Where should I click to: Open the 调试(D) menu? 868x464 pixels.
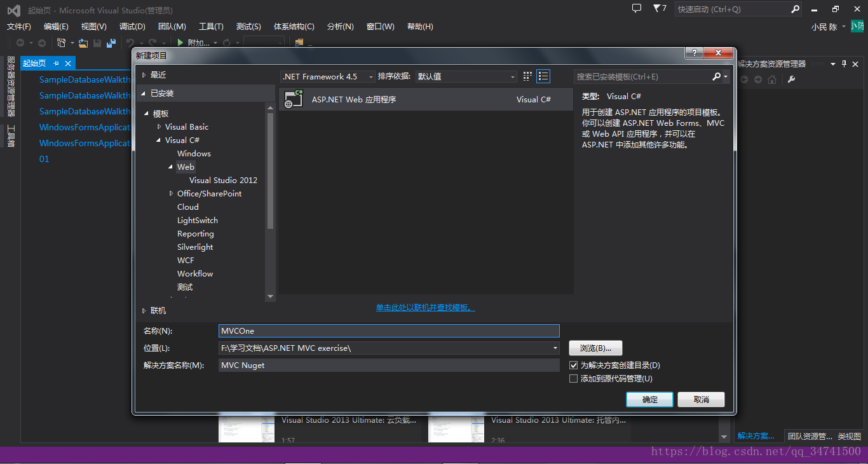(x=132, y=27)
